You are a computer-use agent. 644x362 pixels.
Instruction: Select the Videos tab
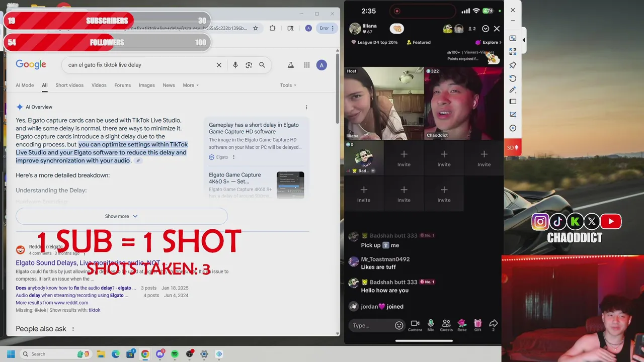pyautogui.click(x=99, y=85)
